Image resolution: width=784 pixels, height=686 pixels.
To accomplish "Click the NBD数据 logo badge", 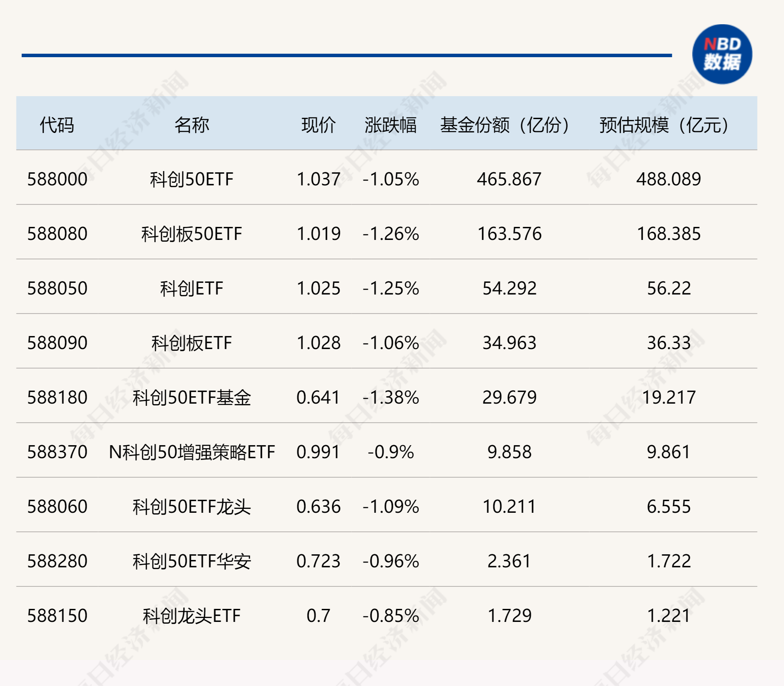I will pyautogui.click(x=722, y=54).
